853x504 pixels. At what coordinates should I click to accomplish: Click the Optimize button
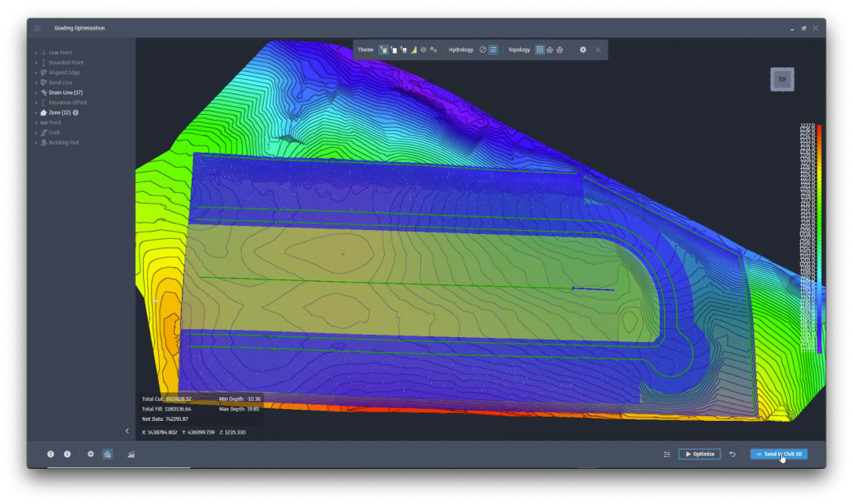[x=700, y=454]
